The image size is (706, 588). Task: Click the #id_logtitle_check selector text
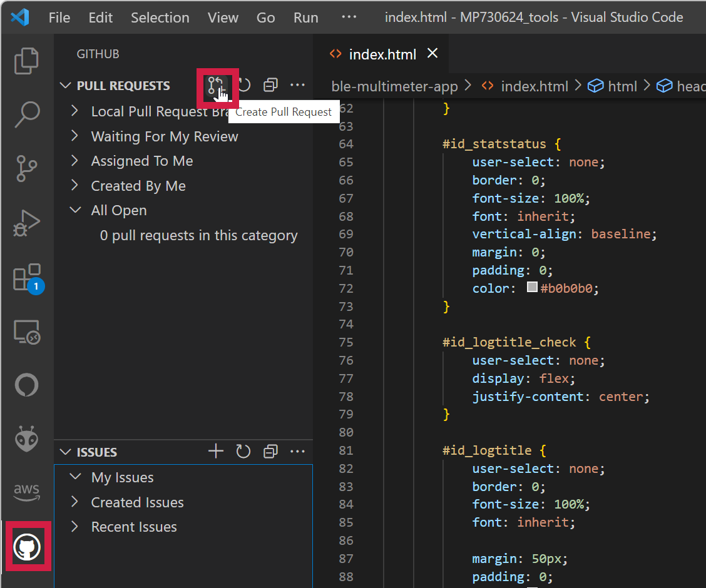(509, 342)
